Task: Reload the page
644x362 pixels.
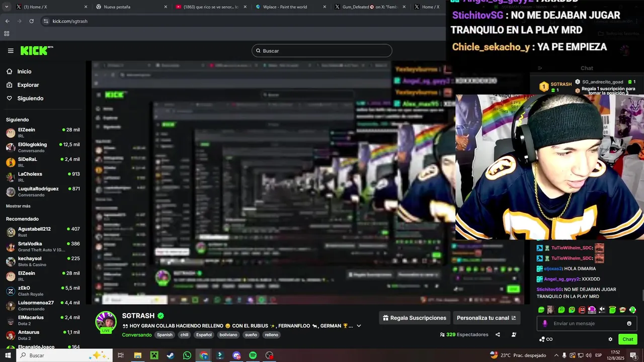Action: pos(31,21)
